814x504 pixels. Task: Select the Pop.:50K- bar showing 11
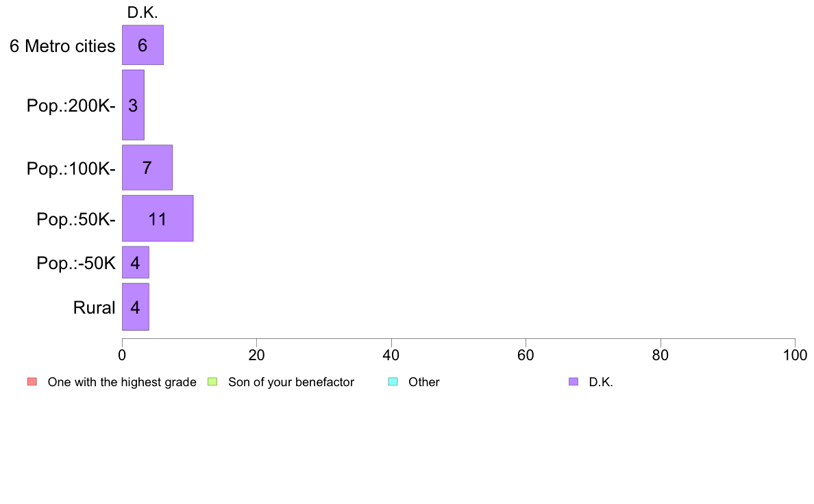[158, 218]
